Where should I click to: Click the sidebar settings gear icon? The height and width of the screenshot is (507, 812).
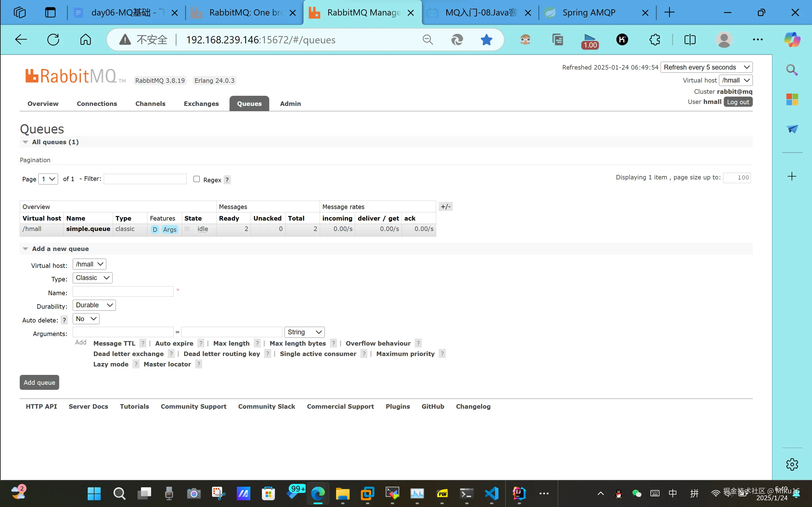point(792,464)
